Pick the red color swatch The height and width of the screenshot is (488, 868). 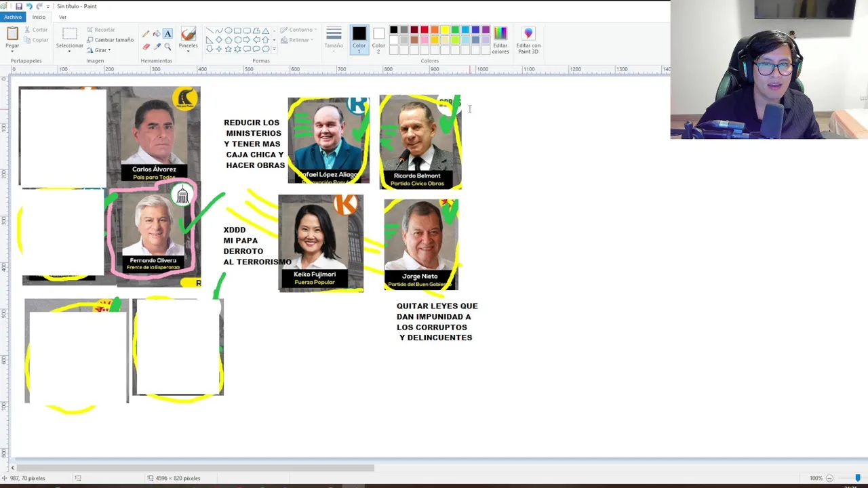(x=425, y=30)
